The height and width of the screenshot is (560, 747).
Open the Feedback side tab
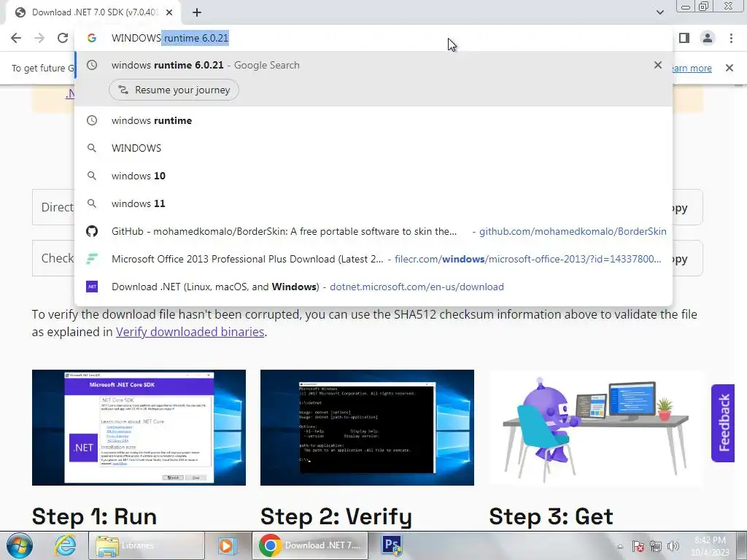point(723,423)
